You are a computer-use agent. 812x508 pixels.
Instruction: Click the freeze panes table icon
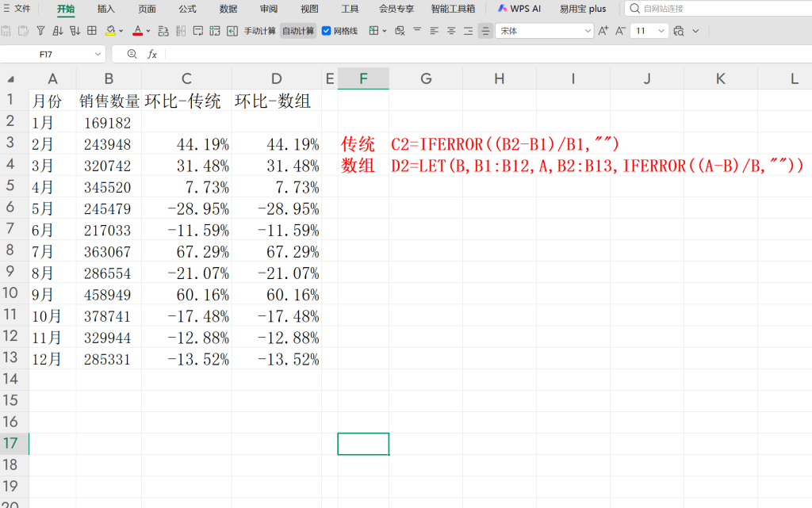373,31
